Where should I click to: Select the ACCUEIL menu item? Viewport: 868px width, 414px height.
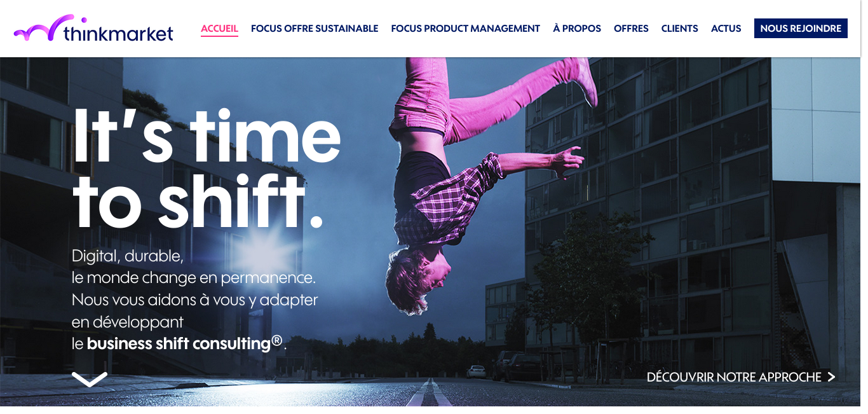[219, 29]
